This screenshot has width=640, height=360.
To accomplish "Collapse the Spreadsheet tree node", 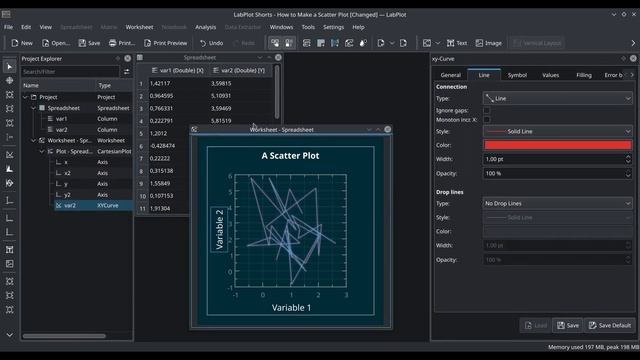I will click(x=33, y=108).
